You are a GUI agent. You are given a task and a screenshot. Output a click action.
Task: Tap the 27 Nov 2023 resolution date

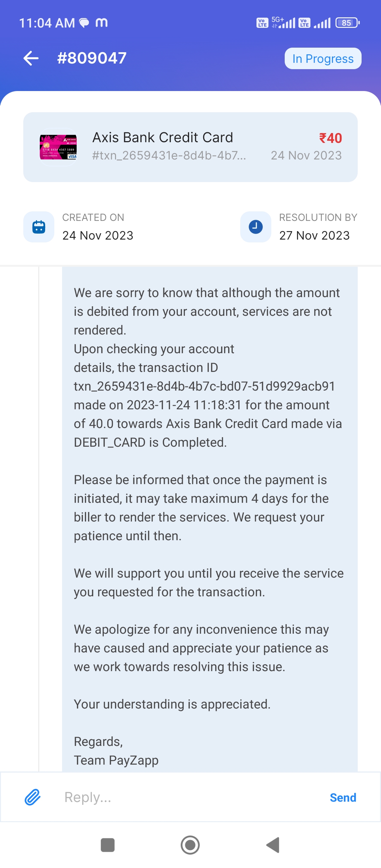(314, 236)
